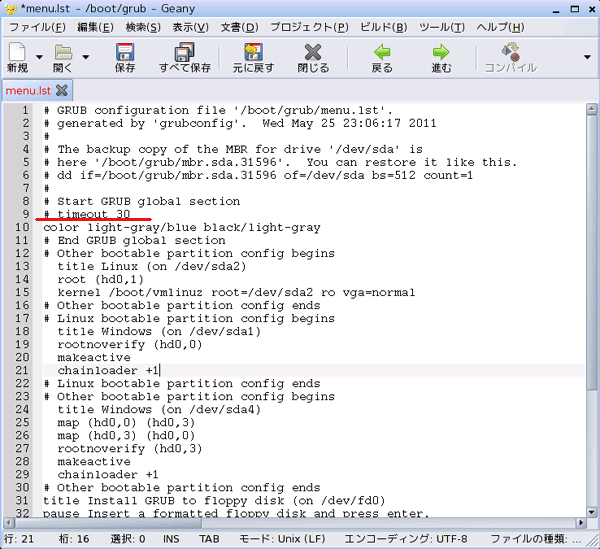Screen dimensions: 600x549
Task: Close the menu.lst tab with its X
Action: click(61, 90)
